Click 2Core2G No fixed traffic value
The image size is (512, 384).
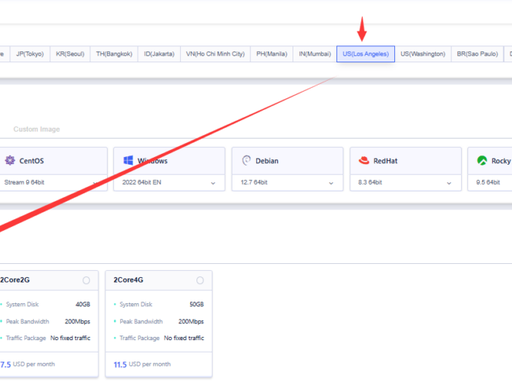point(70,338)
